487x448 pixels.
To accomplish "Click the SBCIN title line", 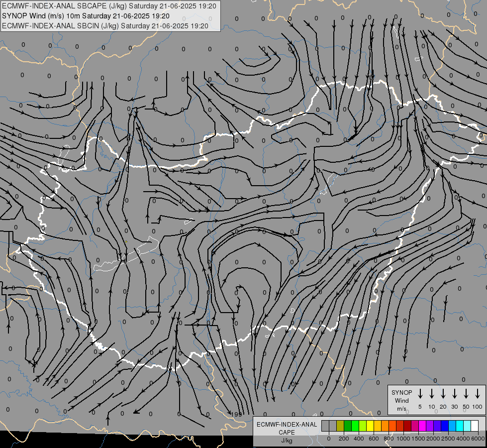I will coord(105,26).
